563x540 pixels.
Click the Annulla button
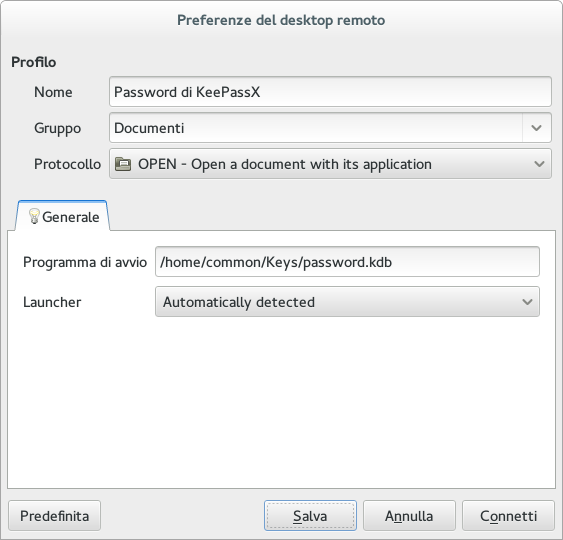click(409, 516)
